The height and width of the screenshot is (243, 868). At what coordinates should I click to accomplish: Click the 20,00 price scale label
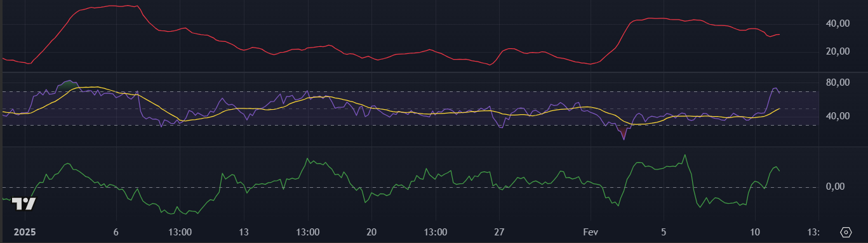(838, 51)
